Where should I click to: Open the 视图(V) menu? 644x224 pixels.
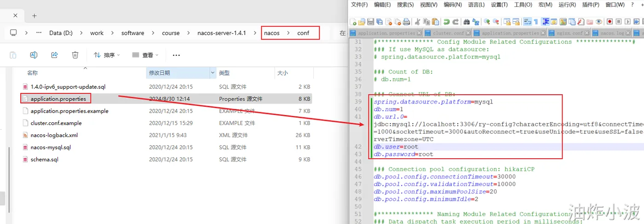429,5
